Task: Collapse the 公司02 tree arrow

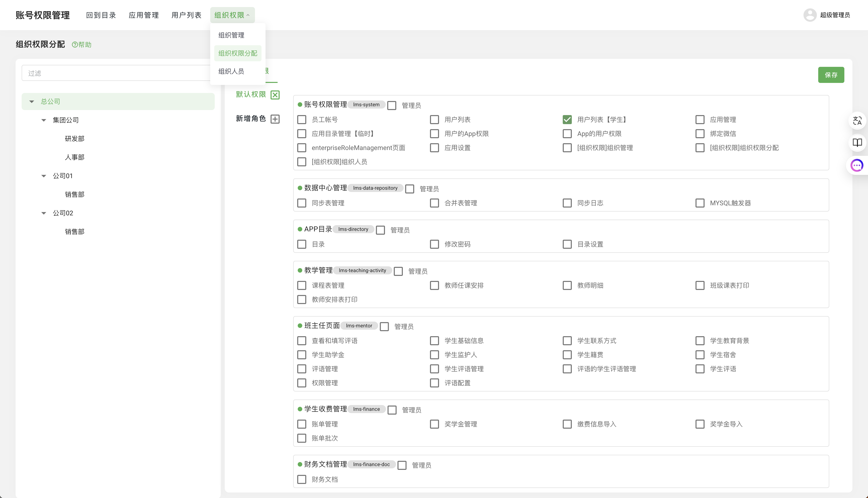Action: pyautogui.click(x=44, y=213)
